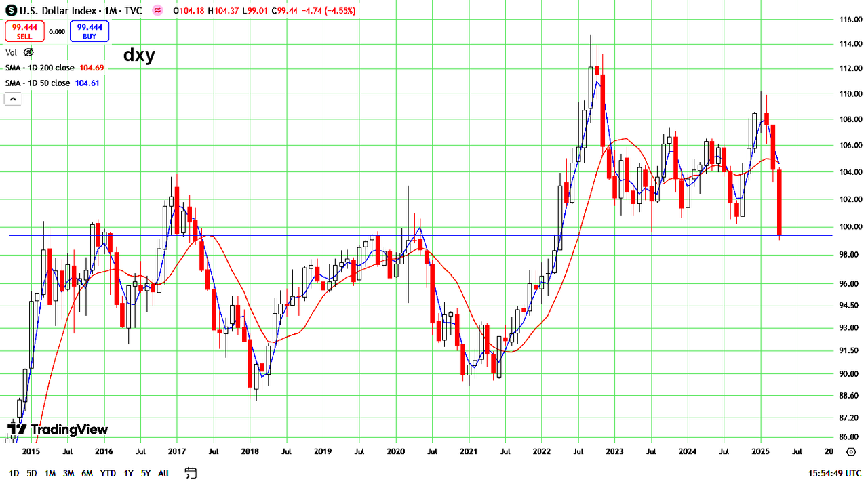Viewport: 868px width, 488px height.
Task: Toggle the Vol indicator visibility eye
Action: tap(28, 52)
